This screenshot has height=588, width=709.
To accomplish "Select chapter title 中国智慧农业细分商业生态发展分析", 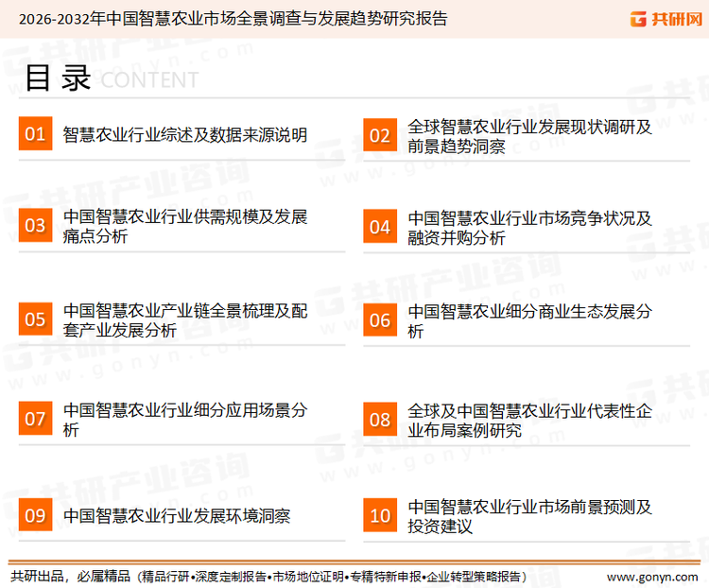I will pyautogui.click(x=529, y=321).
